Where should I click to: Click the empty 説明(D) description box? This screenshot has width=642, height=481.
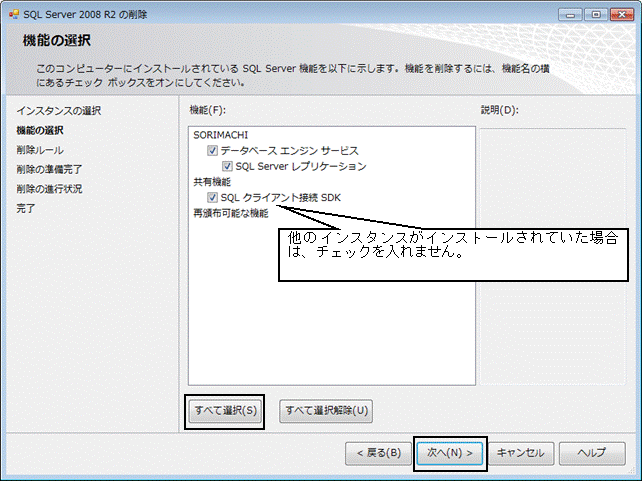[552, 257]
